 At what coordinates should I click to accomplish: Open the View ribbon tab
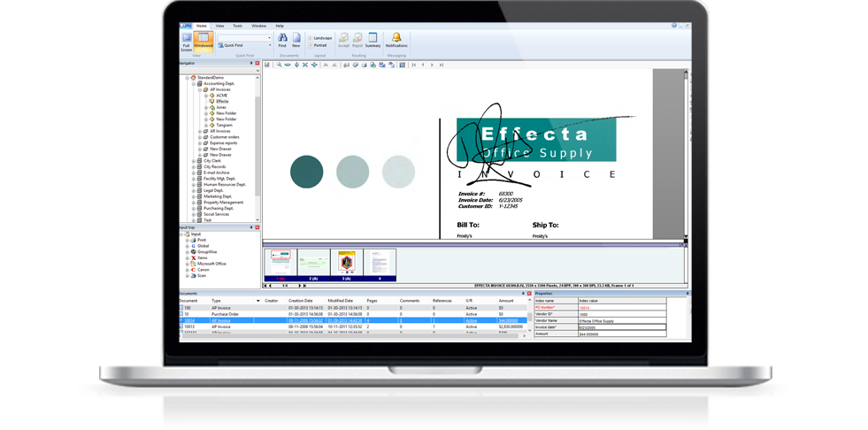pyautogui.click(x=219, y=27)
